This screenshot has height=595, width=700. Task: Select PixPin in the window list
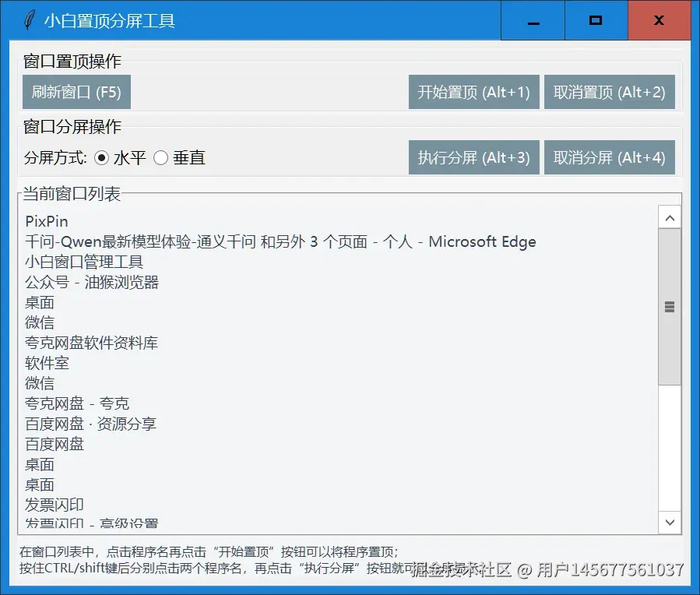click(44, 221)
